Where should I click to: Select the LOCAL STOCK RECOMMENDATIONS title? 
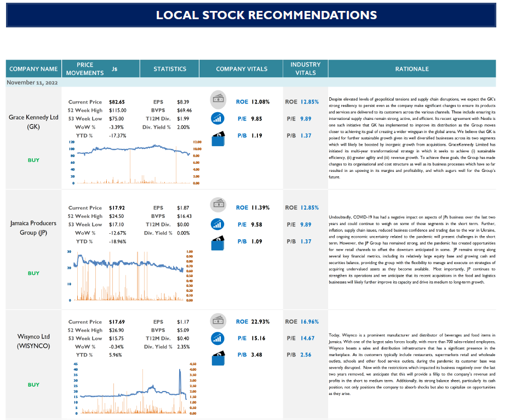[266, 15]
